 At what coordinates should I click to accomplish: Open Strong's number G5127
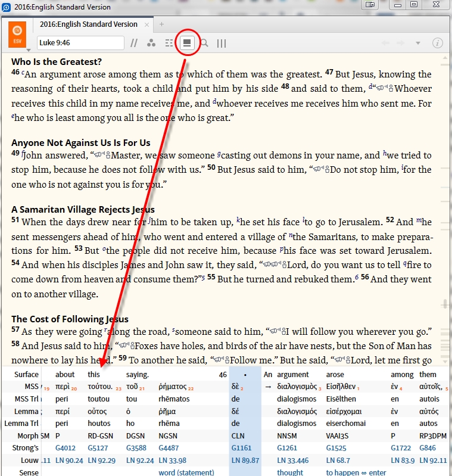[98, 448]
